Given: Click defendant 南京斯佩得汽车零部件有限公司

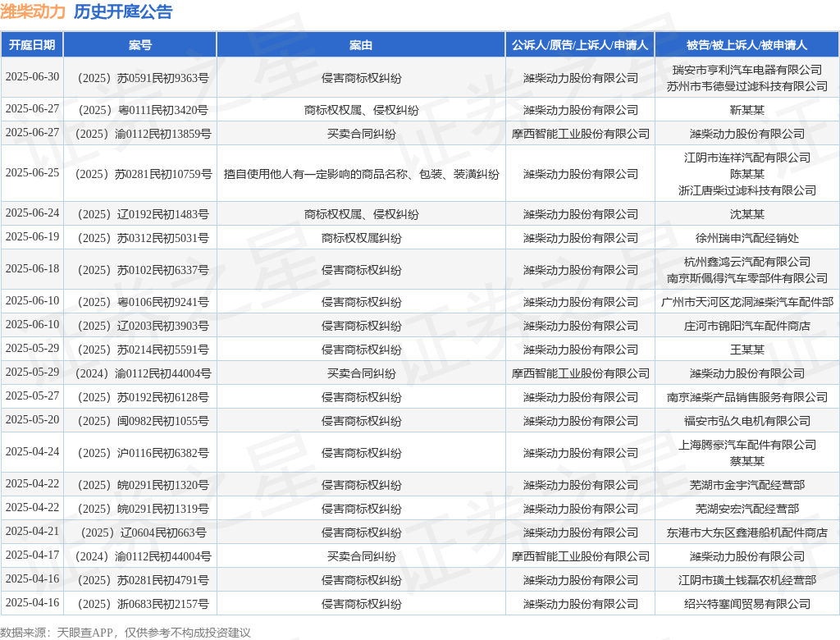Looking at the screenshot, I should [746, 279].
